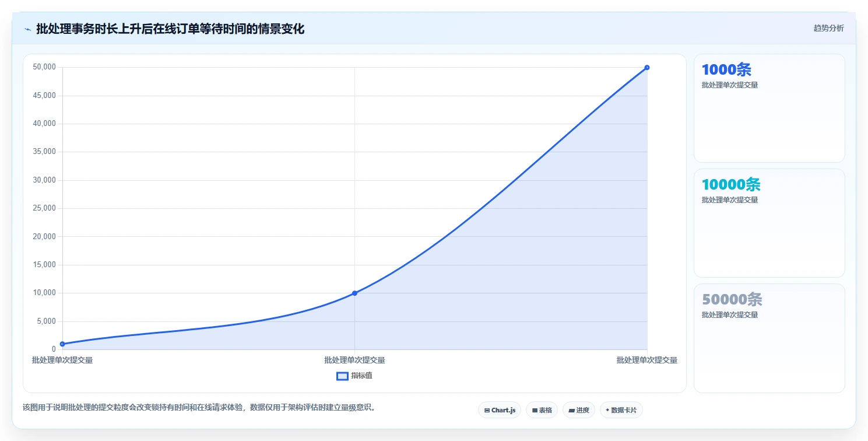Screen dimensions: 868x441
Task: Click the 25,000 y-axis label
Action: coord(45,208)
